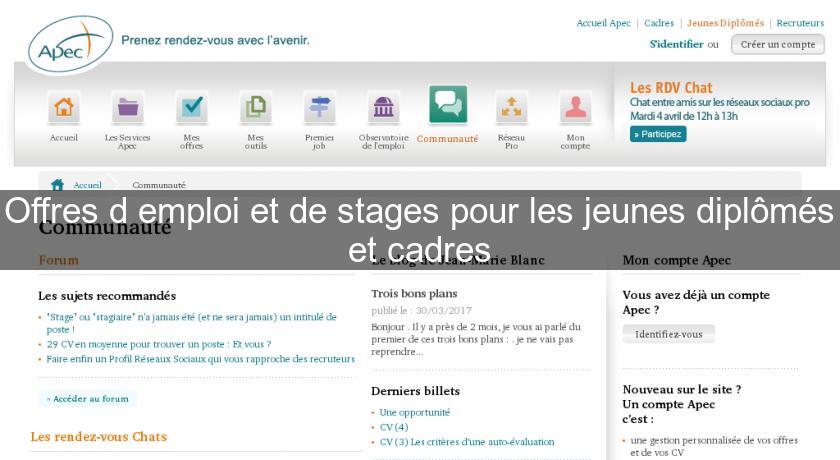840x460 pixels.
Task: Go to Accueil Apec top link
Action: pyautogui.click(x=603, y=23)
